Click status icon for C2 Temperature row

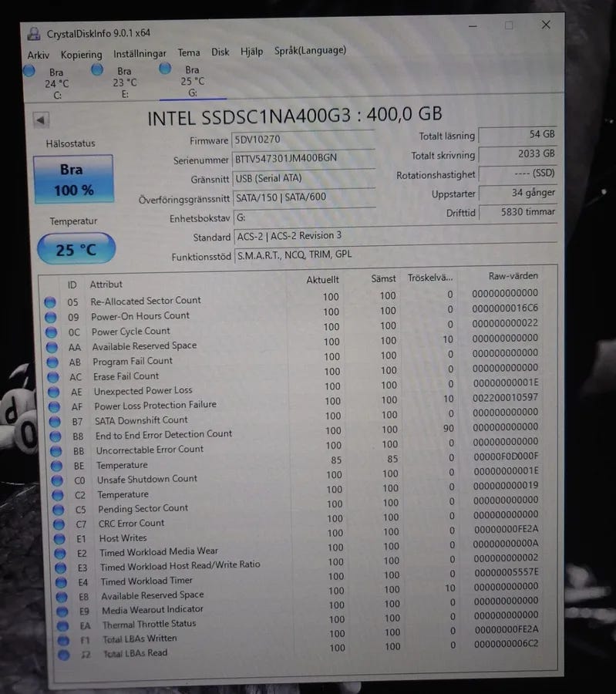click(58, 495)
